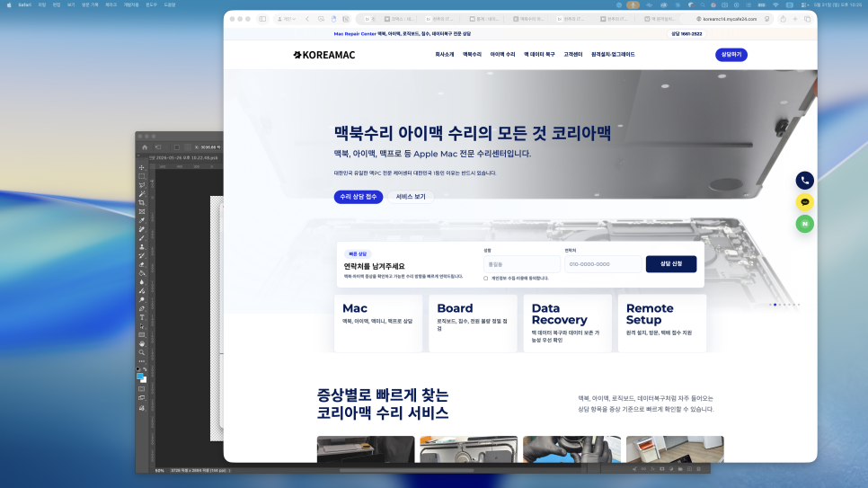
Task: Open the Edit Toolbar three-dots icon
Action: [142, 361]
